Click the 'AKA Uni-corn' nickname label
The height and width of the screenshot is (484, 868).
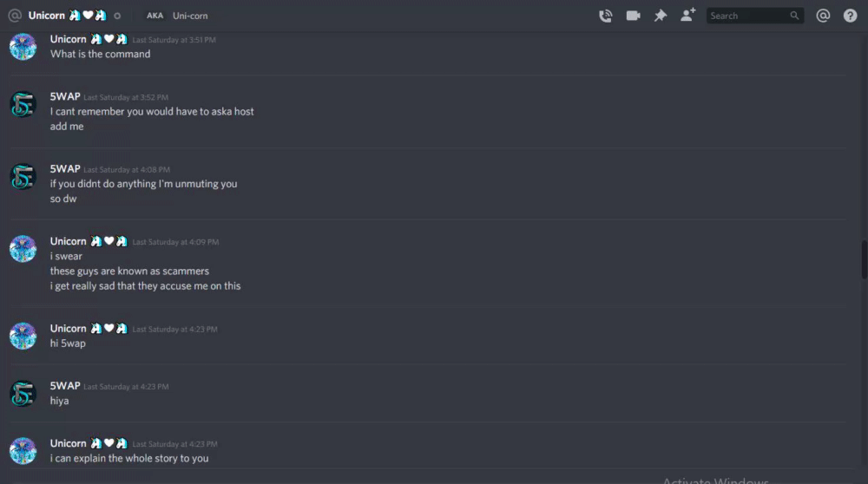(x=177, y=16)
